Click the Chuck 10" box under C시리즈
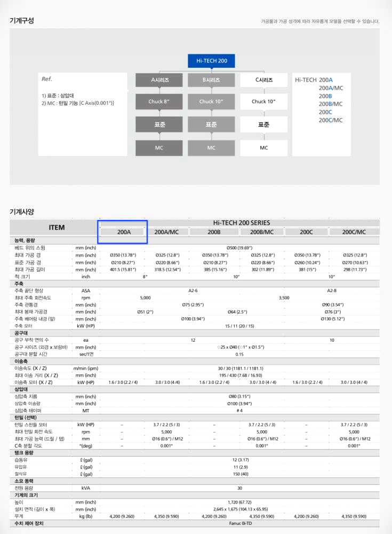Screen dimensions: 392x534 263,101
